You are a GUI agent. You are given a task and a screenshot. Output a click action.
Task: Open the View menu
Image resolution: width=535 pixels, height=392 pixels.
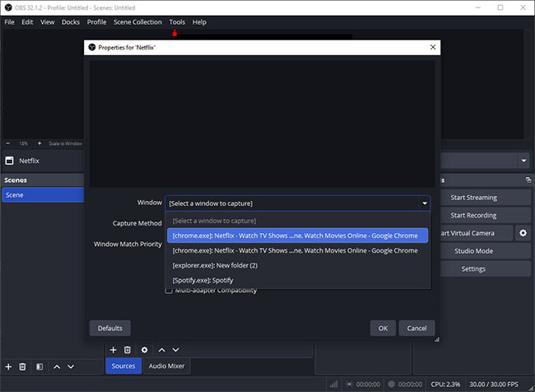click(48, 22)
